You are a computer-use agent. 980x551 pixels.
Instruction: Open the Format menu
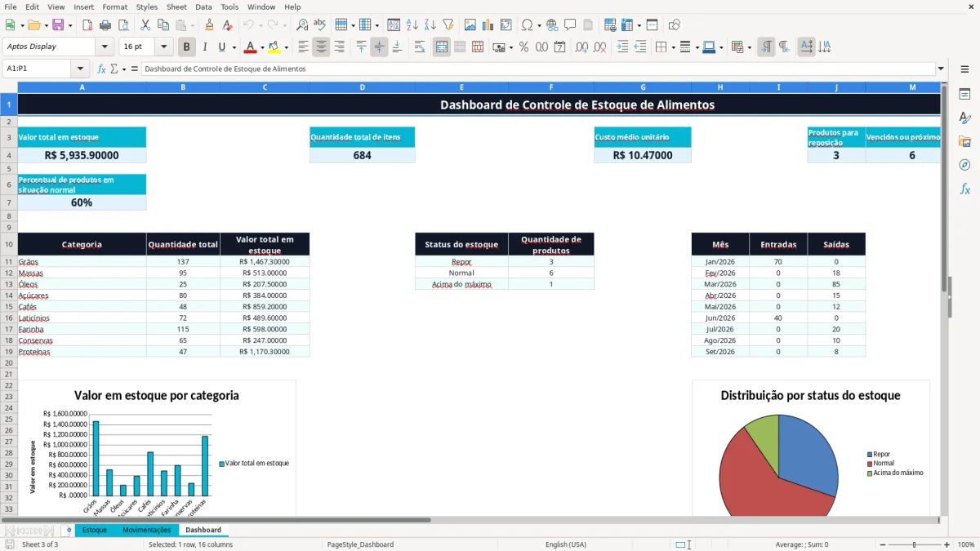point(114,7)
